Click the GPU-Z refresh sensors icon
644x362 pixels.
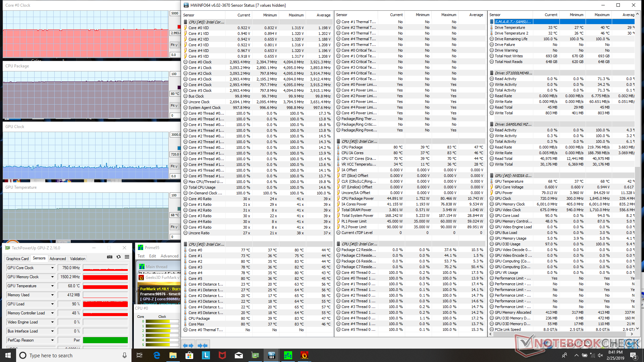[118, 257]
